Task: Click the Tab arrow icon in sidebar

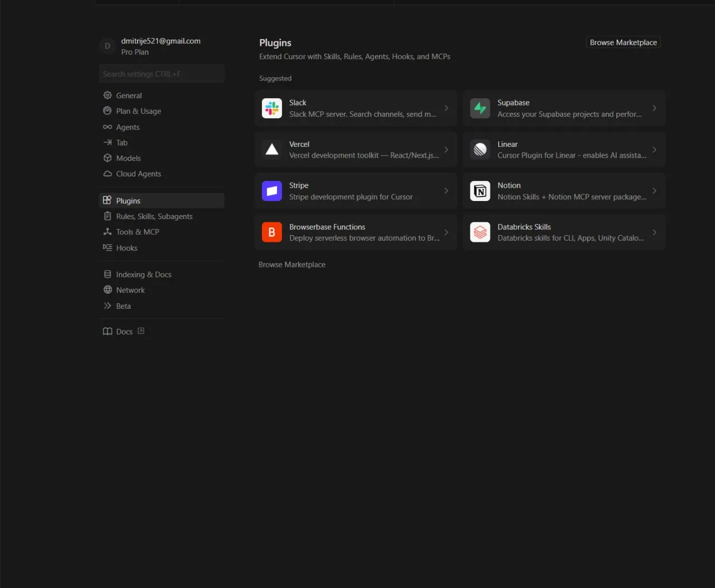Action: pyautogui.click(x=107, y=142)
